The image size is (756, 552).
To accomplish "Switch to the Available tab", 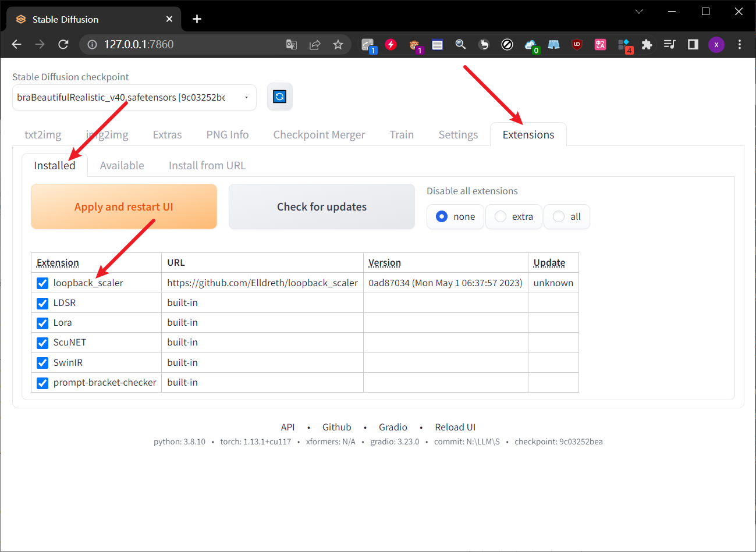I will click(122, 165).
